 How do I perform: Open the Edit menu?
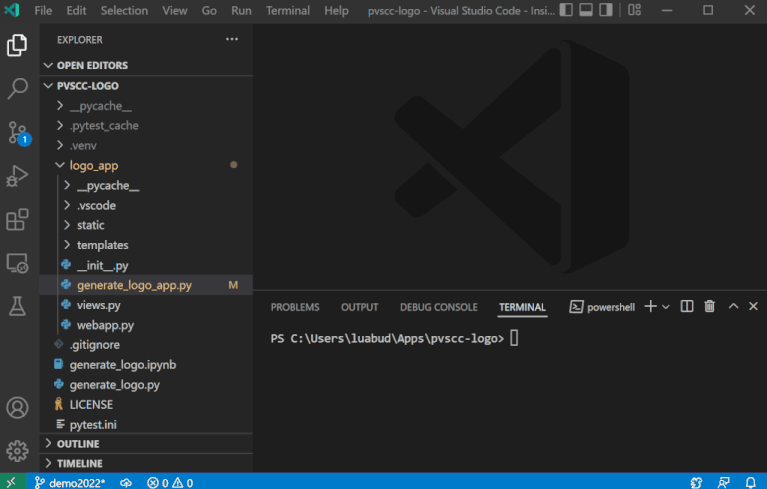pos(76,10)
